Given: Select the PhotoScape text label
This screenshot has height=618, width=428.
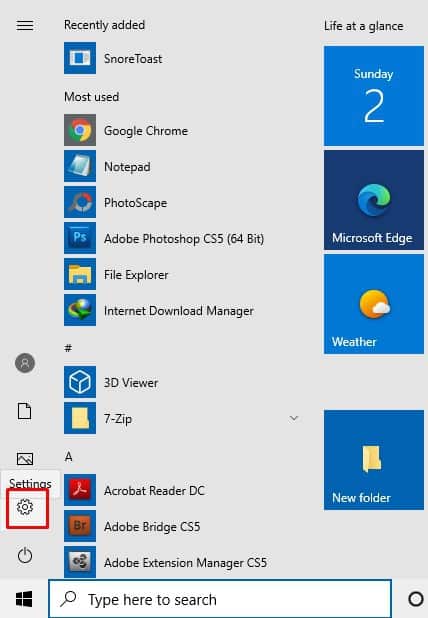Looking at the screenshot, I should tap(136, 203).
